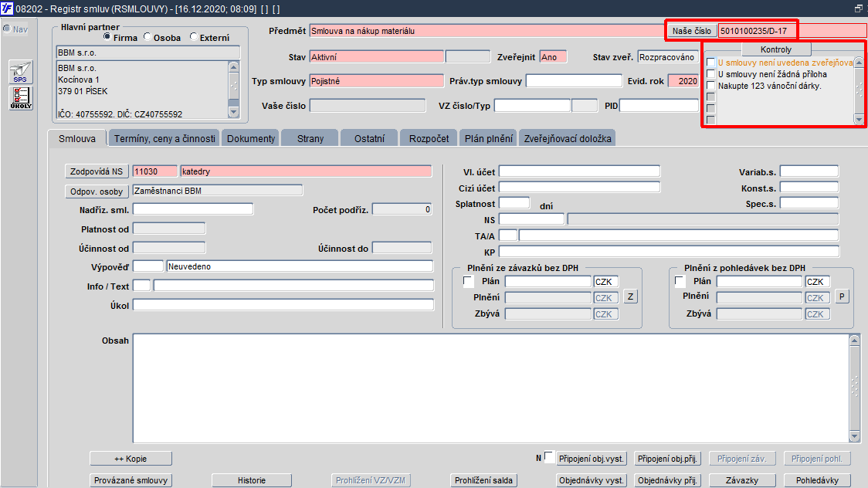The height and width of the screenshot is (488, 868).
Task: Click into the Vaše číslo field
Action: [x=368, y=106]
